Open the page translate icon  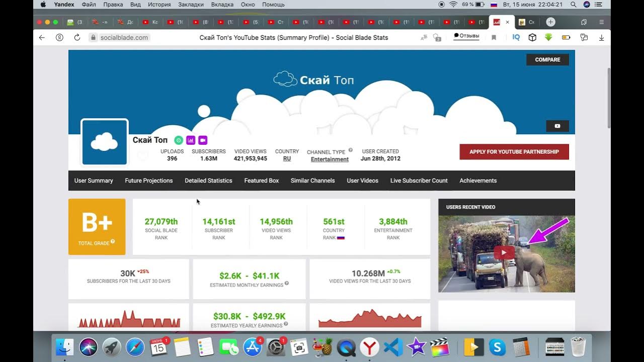[x=424, y=37]
